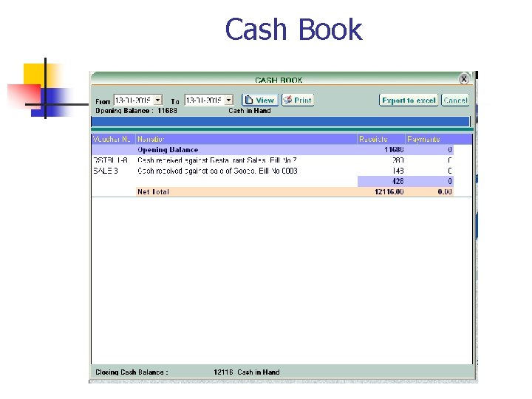Click the Closing Cash Balance label

click(x=132, y=372)
